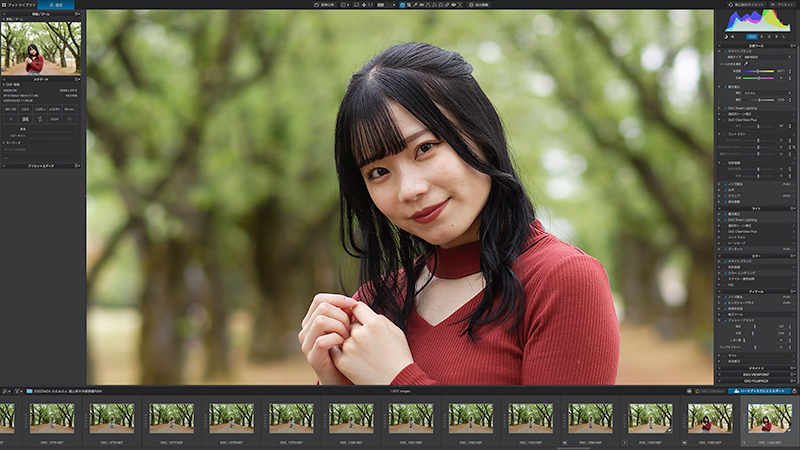Select the L luminance histogram channel
The height and width of the screenshot is (450, 800).
(784, 37)
